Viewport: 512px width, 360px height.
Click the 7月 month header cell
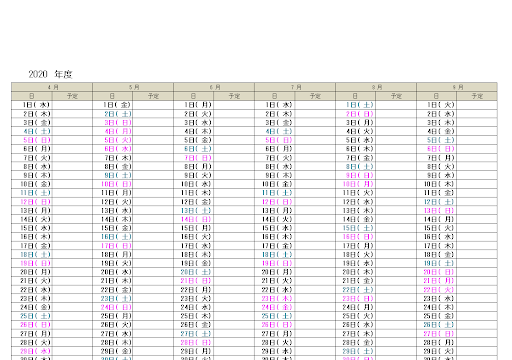pyautogui.click(x=295, y=87)
